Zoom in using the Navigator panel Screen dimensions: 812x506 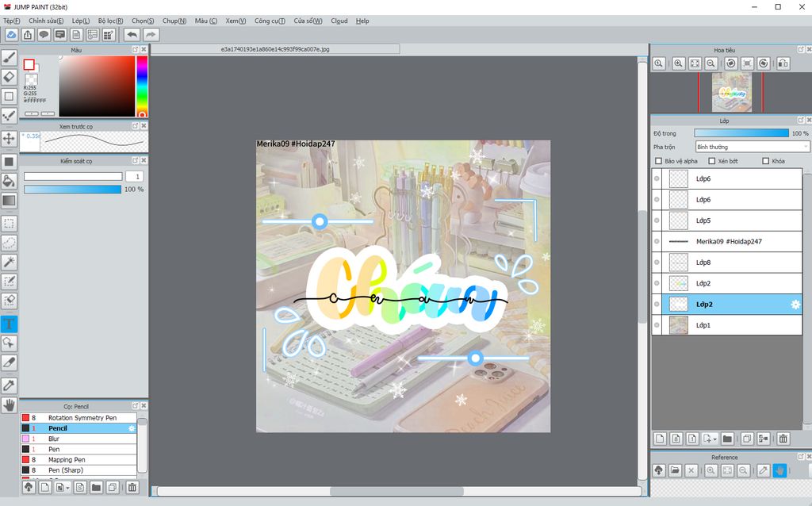(x=679, y=63)
